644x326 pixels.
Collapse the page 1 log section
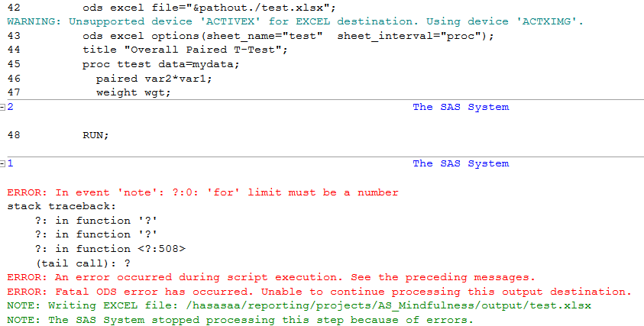[2, 164]
